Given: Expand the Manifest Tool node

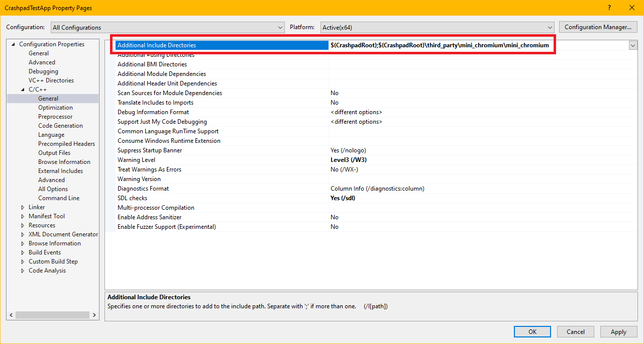Looking at the screenshot, I should tap(23, 216).
